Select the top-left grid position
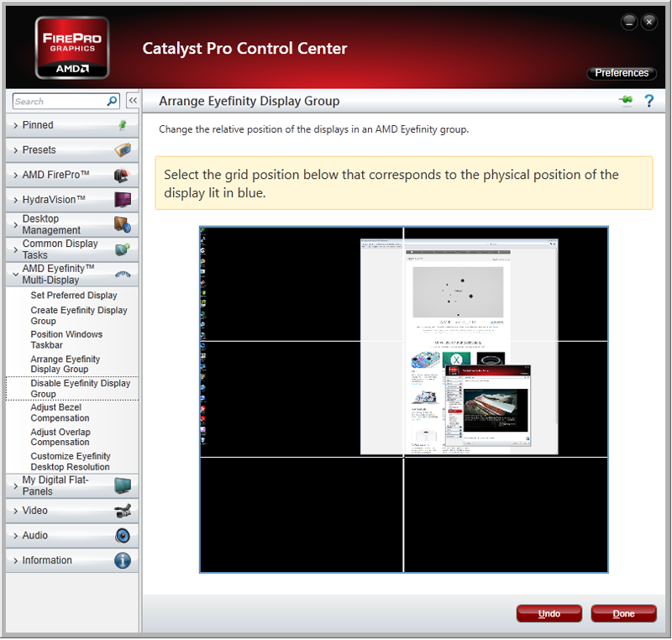Image resolution: width=672 pixels, height=640 pixels. pyautogui.click(x=302, y=284)
